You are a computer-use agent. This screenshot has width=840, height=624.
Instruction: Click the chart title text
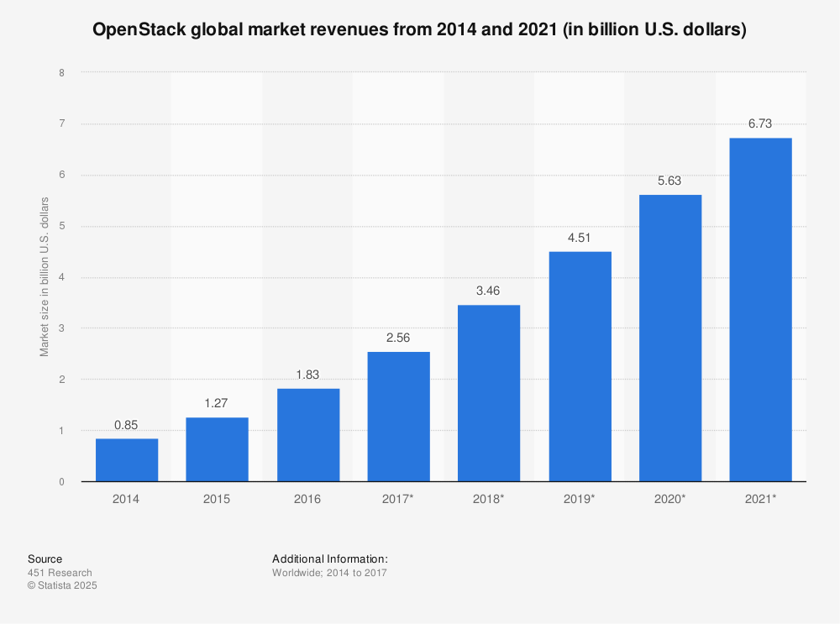[420, 29]
